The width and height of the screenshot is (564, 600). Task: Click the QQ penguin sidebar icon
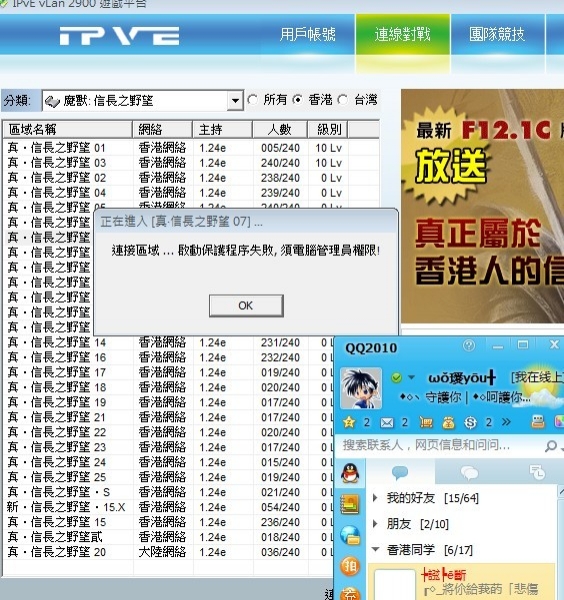(350, 473)
